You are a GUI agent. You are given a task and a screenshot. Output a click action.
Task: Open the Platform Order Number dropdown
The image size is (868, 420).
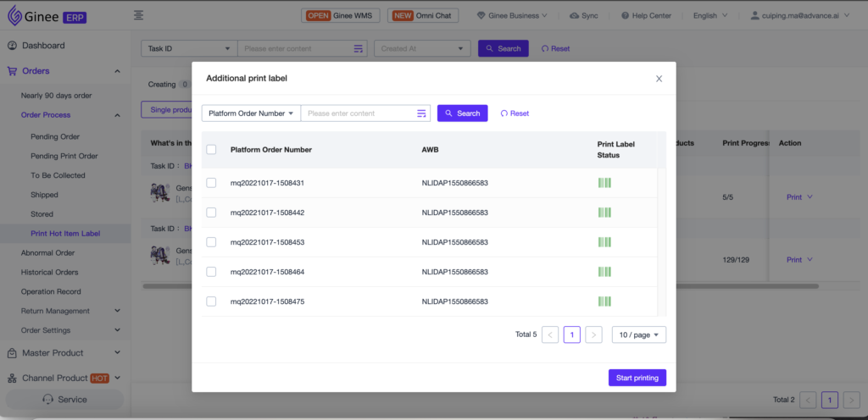[x=251, y=113]
